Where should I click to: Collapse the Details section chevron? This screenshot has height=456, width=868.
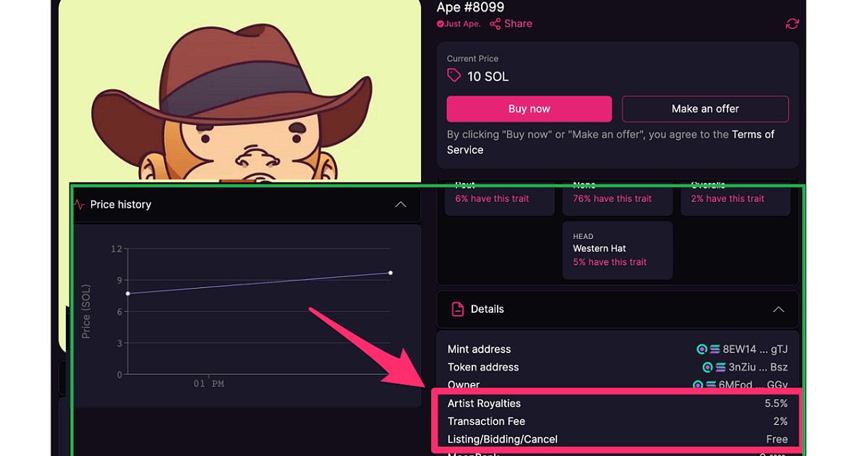click(778, 309)
